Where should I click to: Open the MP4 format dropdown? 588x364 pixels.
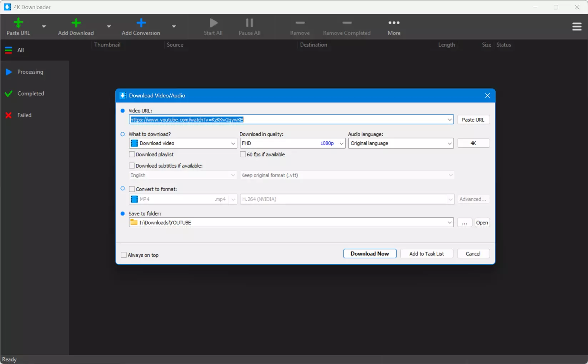183,199
